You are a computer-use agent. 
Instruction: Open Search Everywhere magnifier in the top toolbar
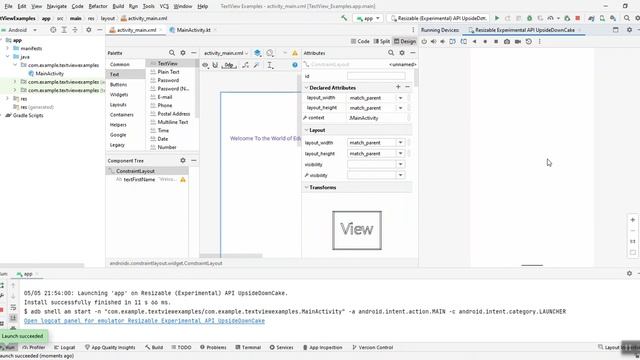[627, 18]
